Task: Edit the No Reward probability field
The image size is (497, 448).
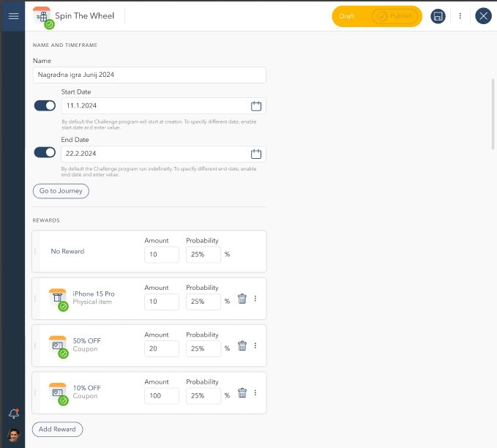Action: point(203,255)
